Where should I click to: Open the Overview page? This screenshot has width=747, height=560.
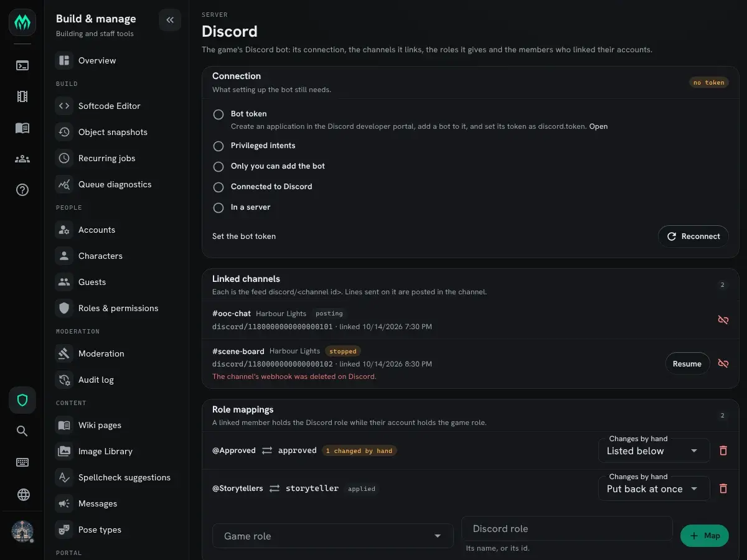pos(116,60)
